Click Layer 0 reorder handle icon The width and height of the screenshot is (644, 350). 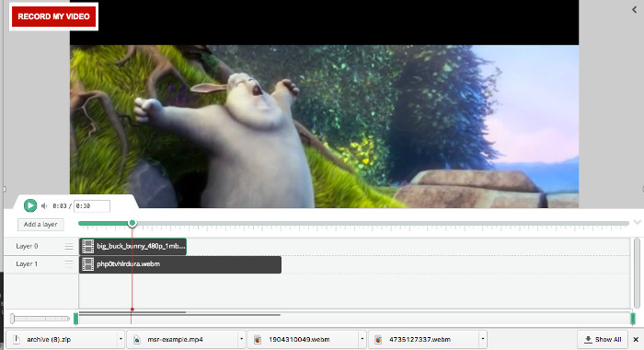[69, 246]
